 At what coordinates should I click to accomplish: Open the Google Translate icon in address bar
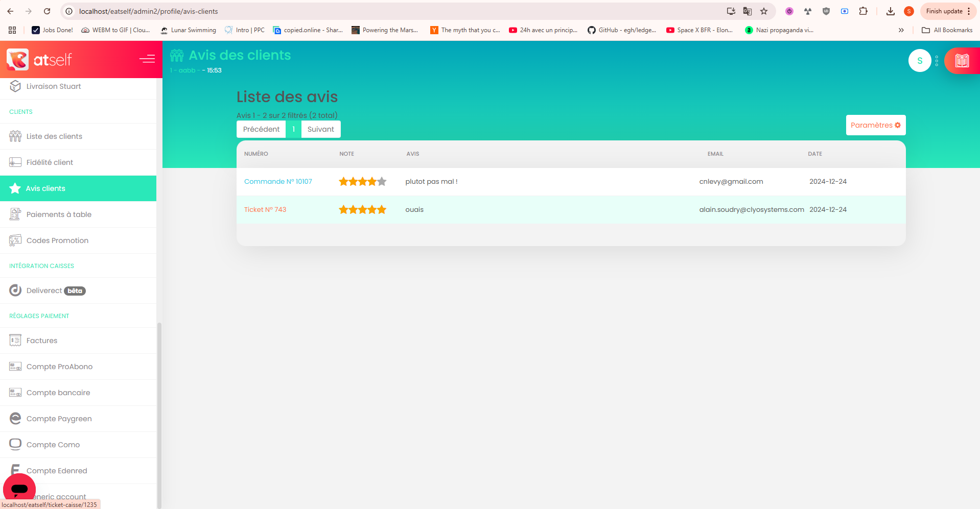point(748,11)
